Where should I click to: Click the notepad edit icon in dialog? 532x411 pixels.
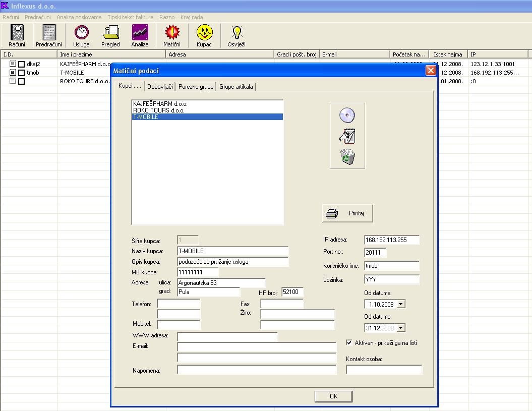tap(347, 136)
